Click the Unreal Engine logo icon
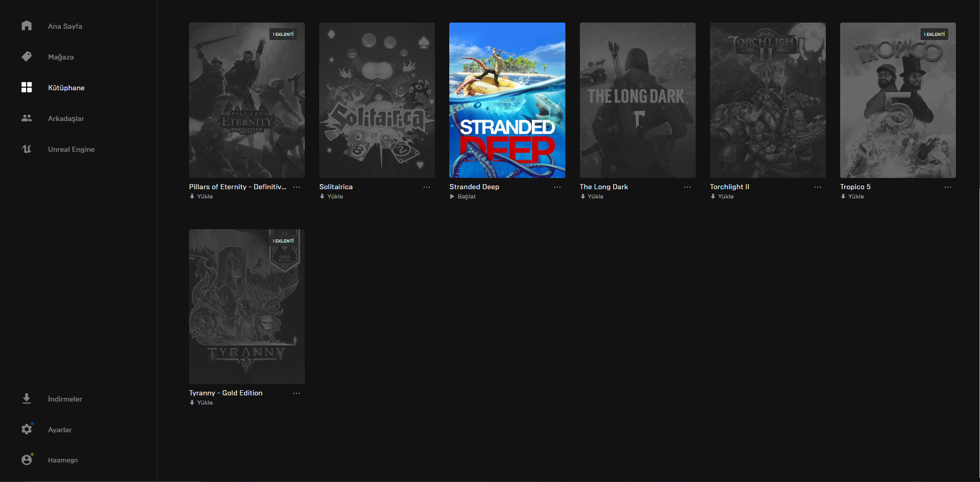980x482 pixels. (27, 149)
